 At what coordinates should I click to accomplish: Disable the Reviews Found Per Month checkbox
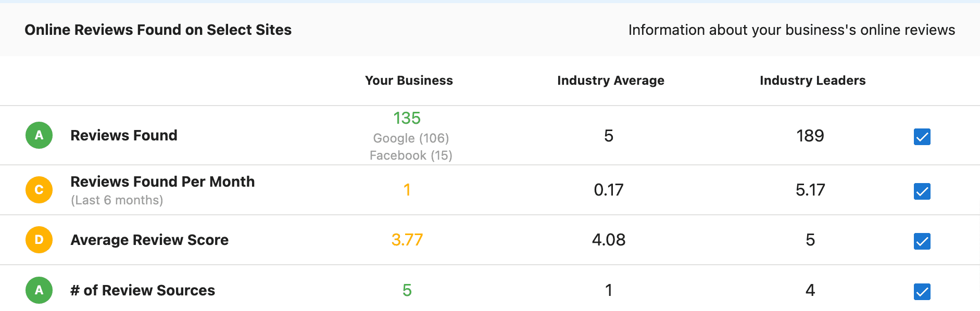[x=921, y=191]
